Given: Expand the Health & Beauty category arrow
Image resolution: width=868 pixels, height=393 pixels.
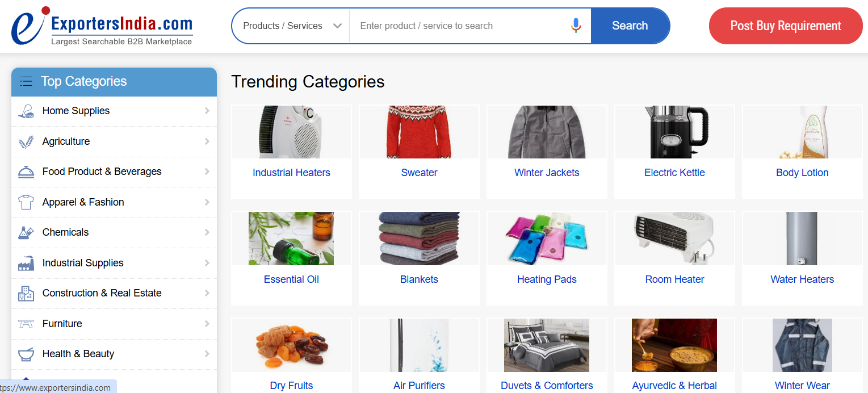Looking at the screenshot, I should pos(207,354).
